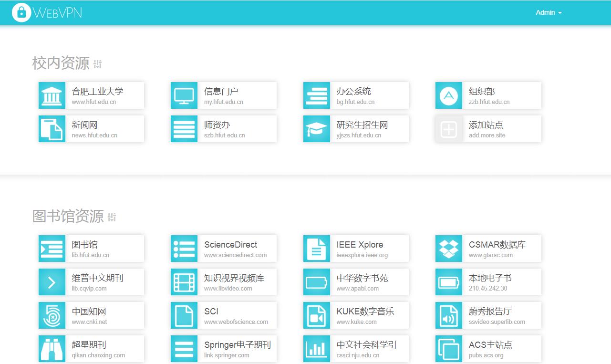This screenshot has height=364, width=611.
Task: Click the Springer电子期刊 menu lines icon
Action: point(184,349)
